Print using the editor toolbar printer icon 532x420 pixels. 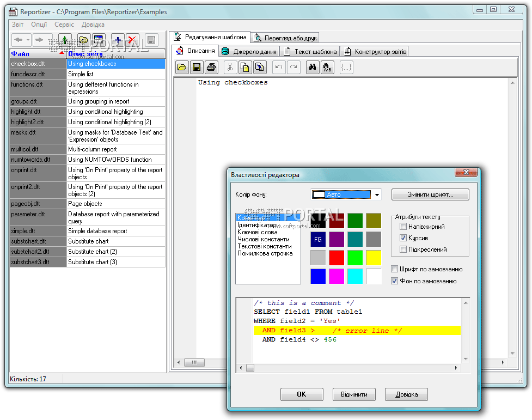(211, 67)
